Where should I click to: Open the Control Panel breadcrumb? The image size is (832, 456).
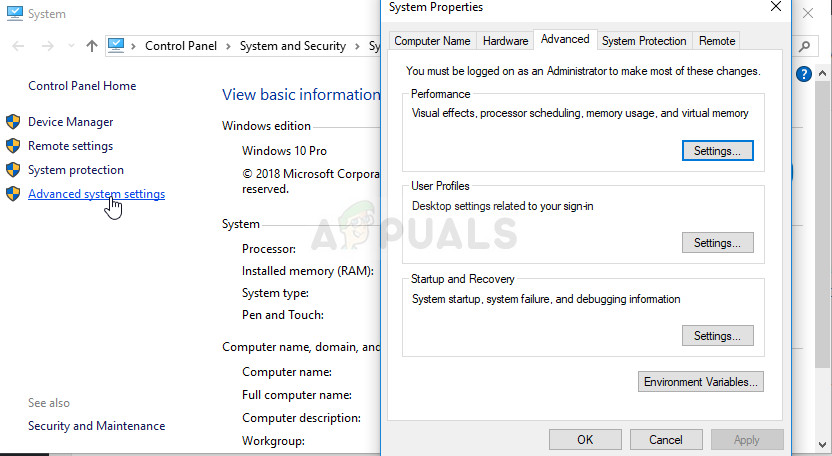[x=181, y=46]
